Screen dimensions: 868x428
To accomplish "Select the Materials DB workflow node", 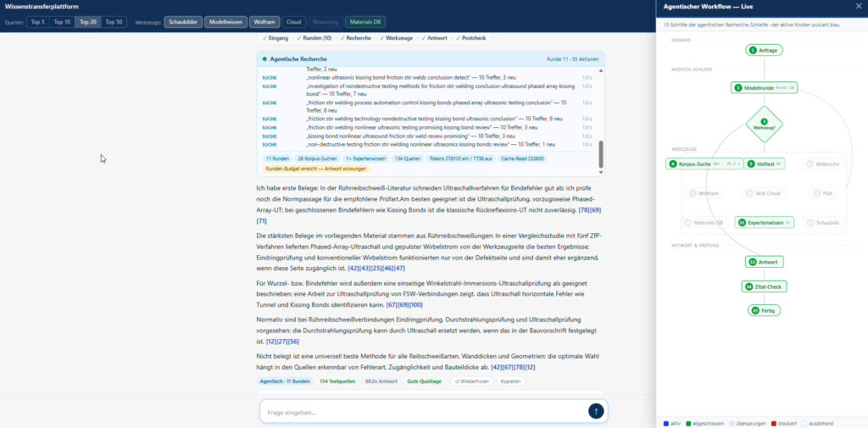I will coord(704,223).
